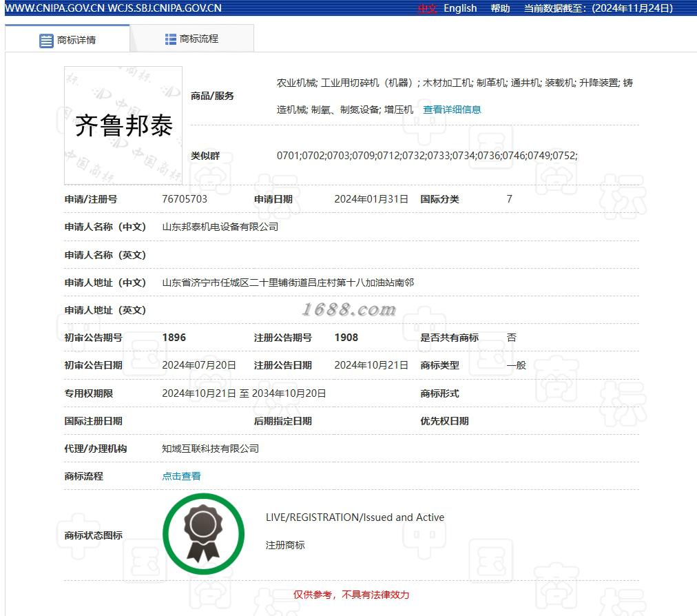The width and height of the screenshot is (697, 616).
Task: Select 注册商标 status text
Action: pos(285,545)
